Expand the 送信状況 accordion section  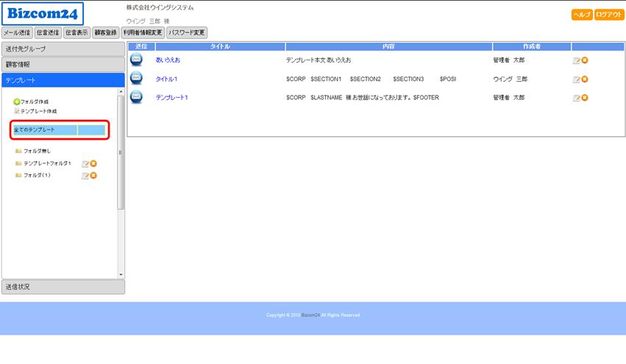click(63, 287)
